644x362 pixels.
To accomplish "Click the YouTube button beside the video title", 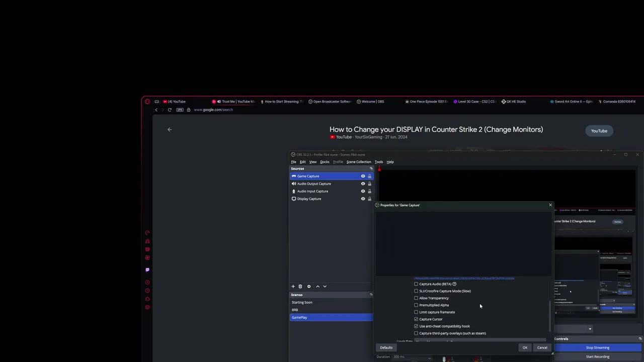I will 599,131.
